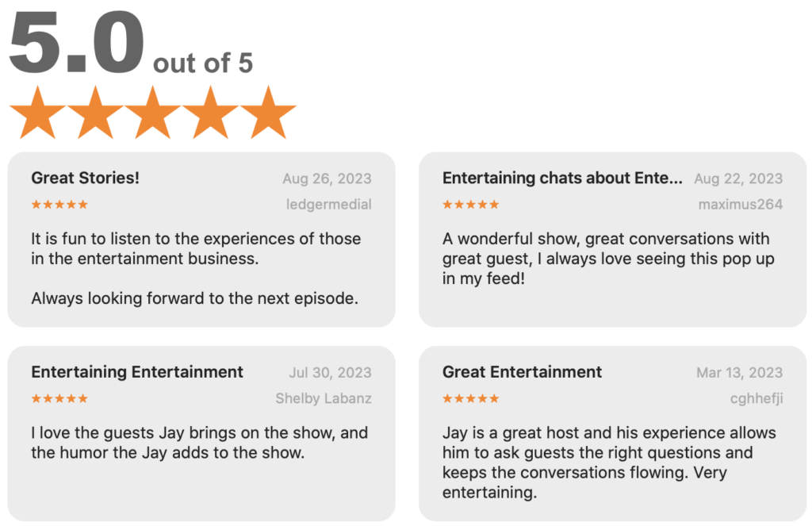
Task: Click stars under Entertaining chats review
Action: pos(471,205)
